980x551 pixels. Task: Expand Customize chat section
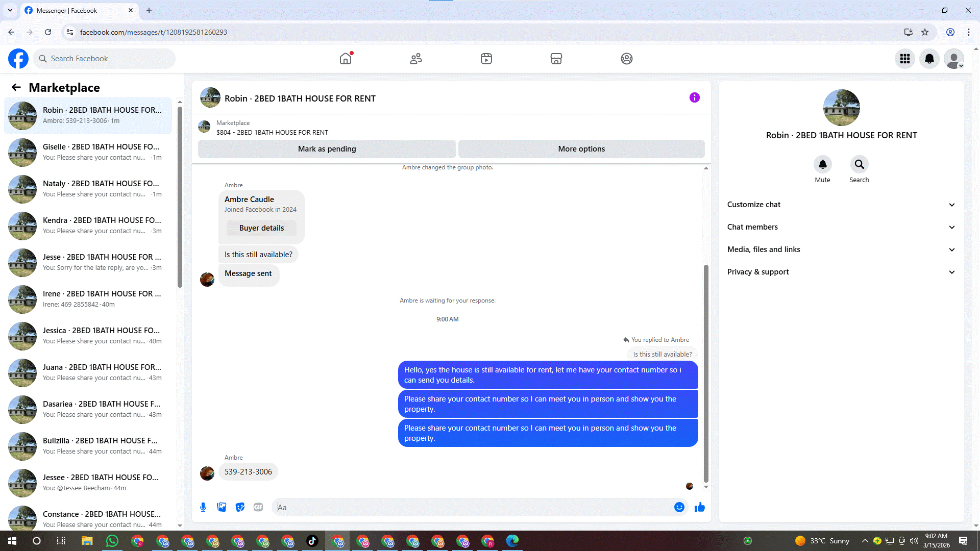click(841, 205)
